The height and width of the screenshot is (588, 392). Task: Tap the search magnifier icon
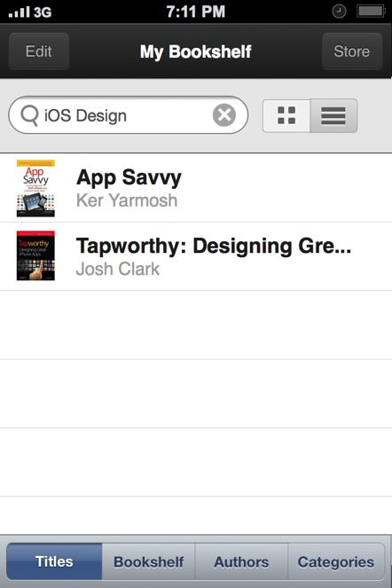(x=29, y=115)
